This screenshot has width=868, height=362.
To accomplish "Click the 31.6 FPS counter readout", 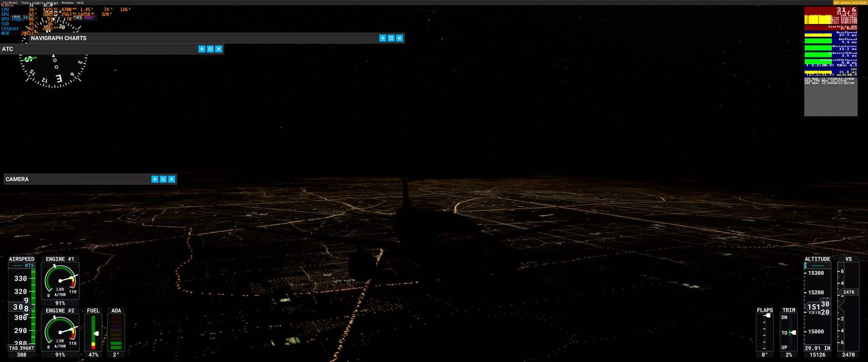I will tap(846, 10).
